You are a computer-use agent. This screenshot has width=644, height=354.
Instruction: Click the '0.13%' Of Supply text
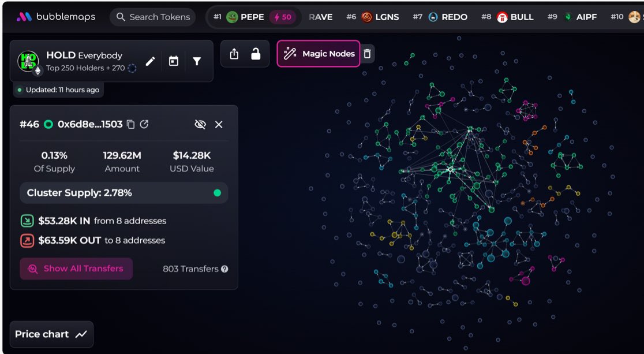pyautogui.click(x=54, y=155)
